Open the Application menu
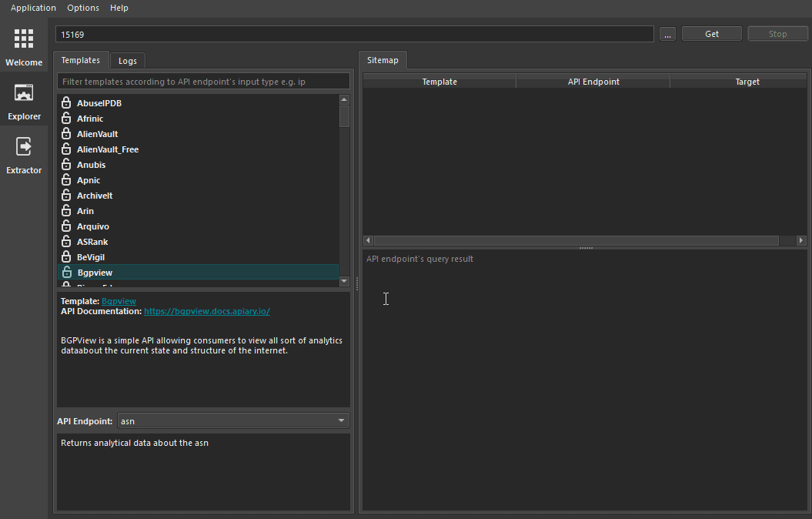This screenshot has height=519, width=812. pyautogui.click(x=33, y=8)
